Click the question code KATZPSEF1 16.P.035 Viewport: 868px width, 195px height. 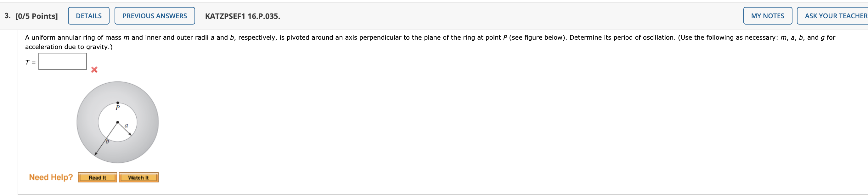coord(243,16)
